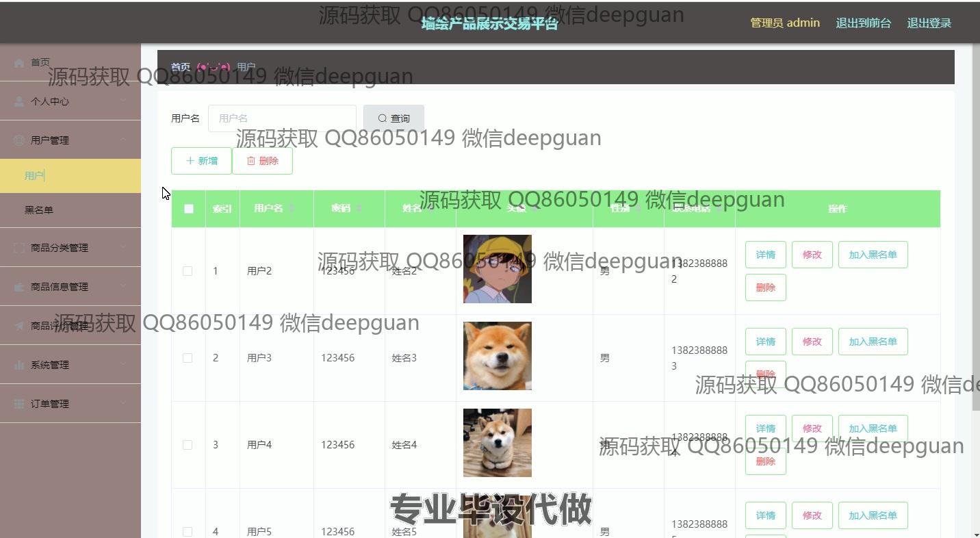
Task: Click 删除 in 用户2 row
Action: click(x=766, y=287)
